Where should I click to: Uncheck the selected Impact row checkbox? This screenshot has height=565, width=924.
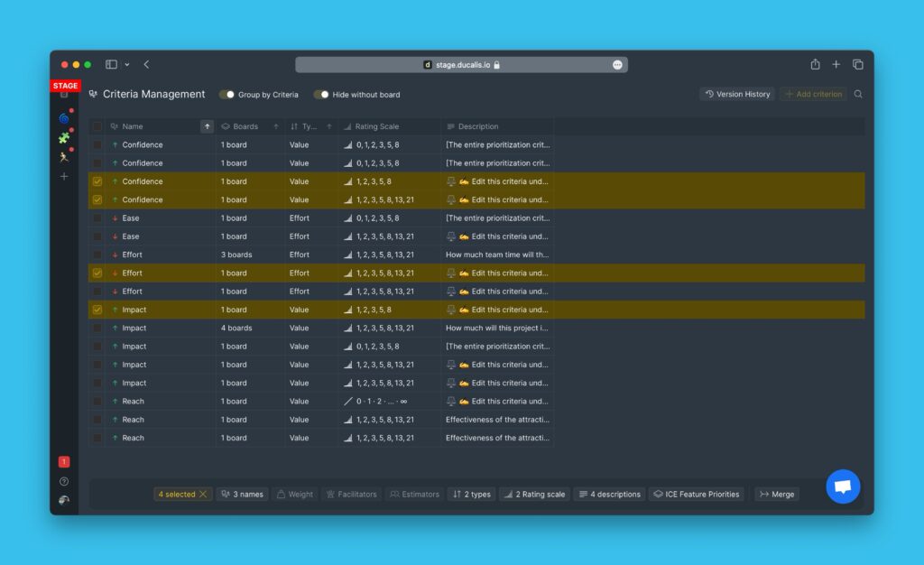click(97, 310)
